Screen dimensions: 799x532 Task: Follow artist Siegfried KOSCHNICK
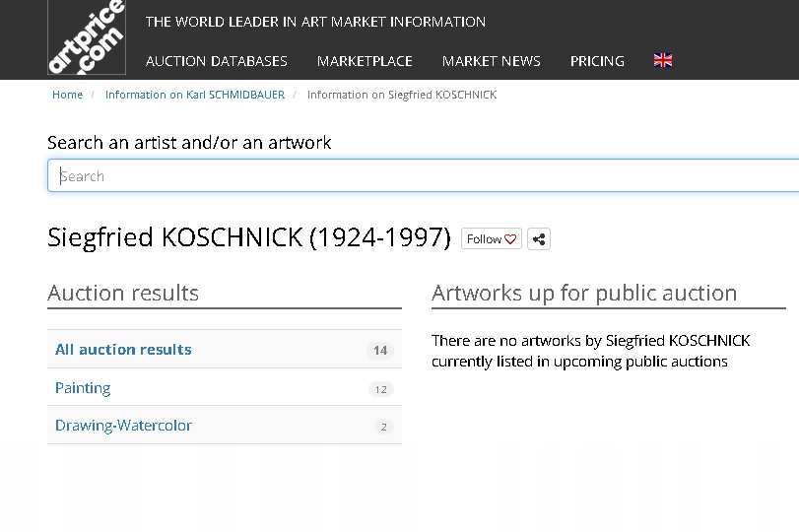click(492, 239)
